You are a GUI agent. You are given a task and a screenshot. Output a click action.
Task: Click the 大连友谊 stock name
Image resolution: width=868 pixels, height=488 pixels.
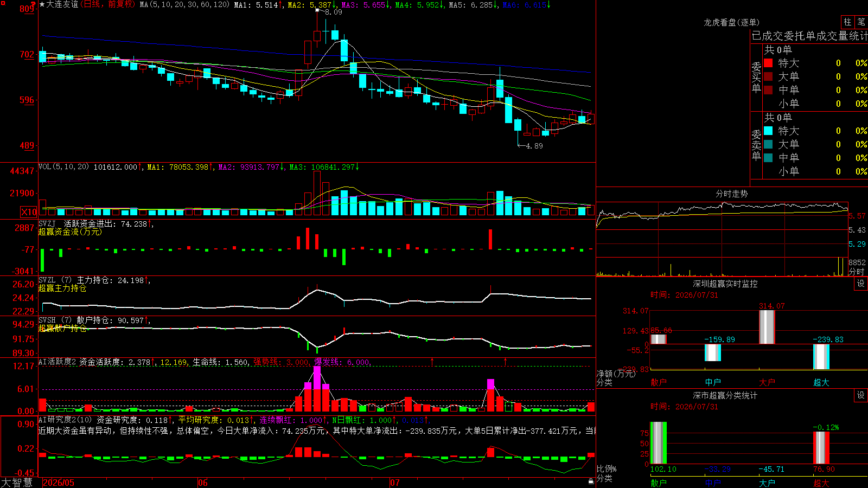[x=62, y=4]
